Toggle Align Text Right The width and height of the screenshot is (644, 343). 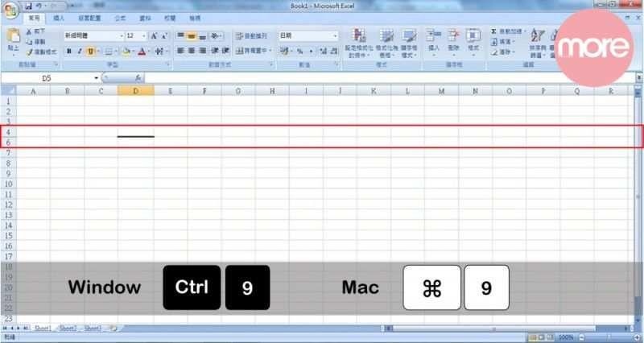coord(203,51)
